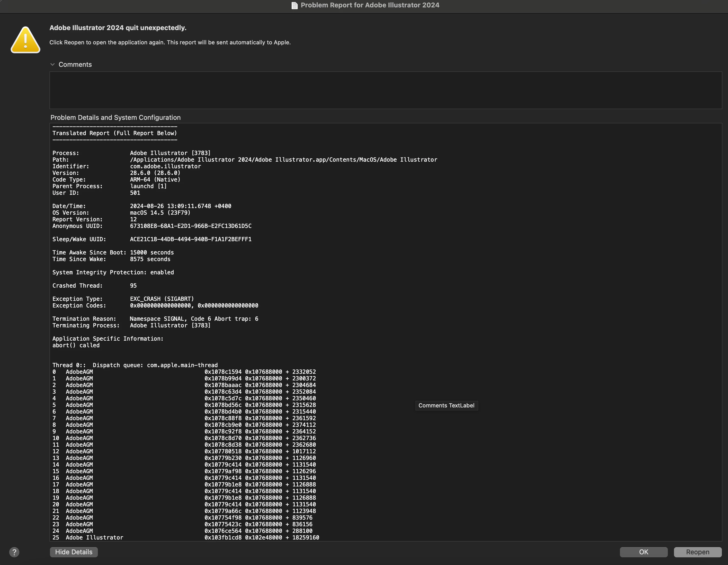The width and height of the screenshot is (728, 565).
Task: Click the 'Comments TextLabel' tooltip
Action: 446,405
